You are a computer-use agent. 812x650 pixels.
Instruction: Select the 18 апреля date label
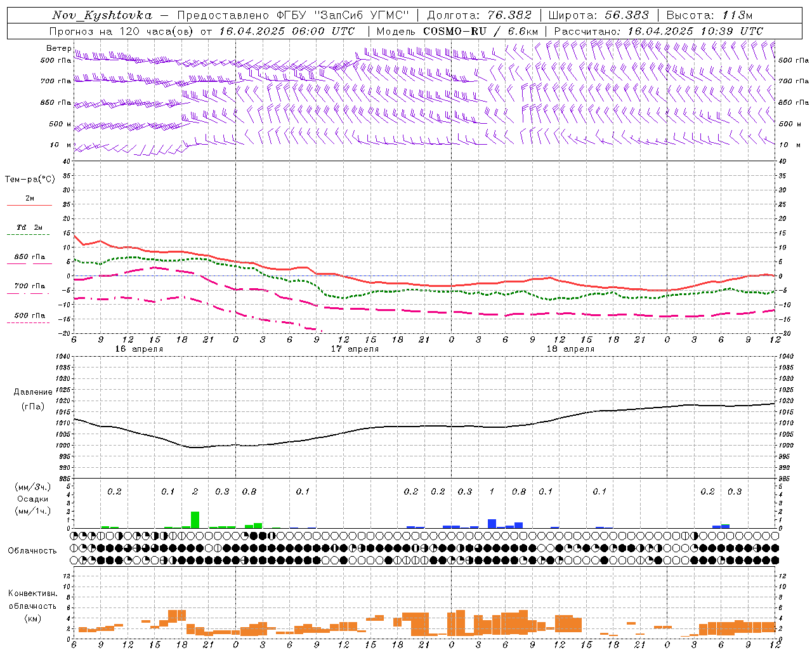(570, 349)
